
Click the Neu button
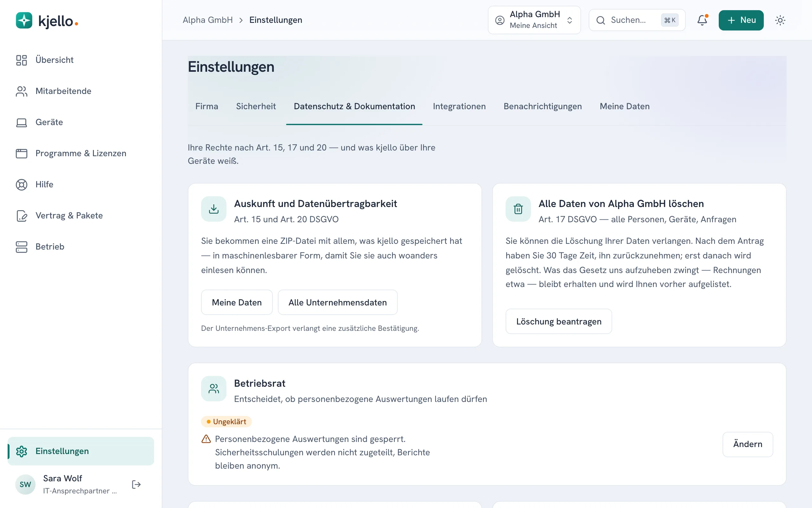coord(741,20)
